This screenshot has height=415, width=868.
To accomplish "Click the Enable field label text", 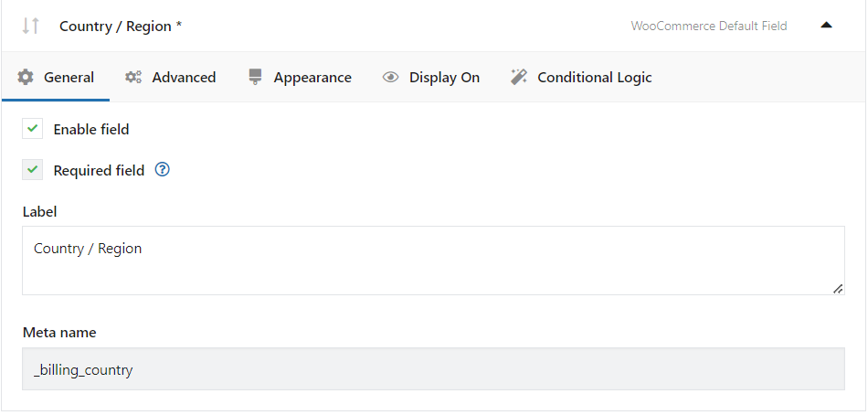I will [91, 130].
